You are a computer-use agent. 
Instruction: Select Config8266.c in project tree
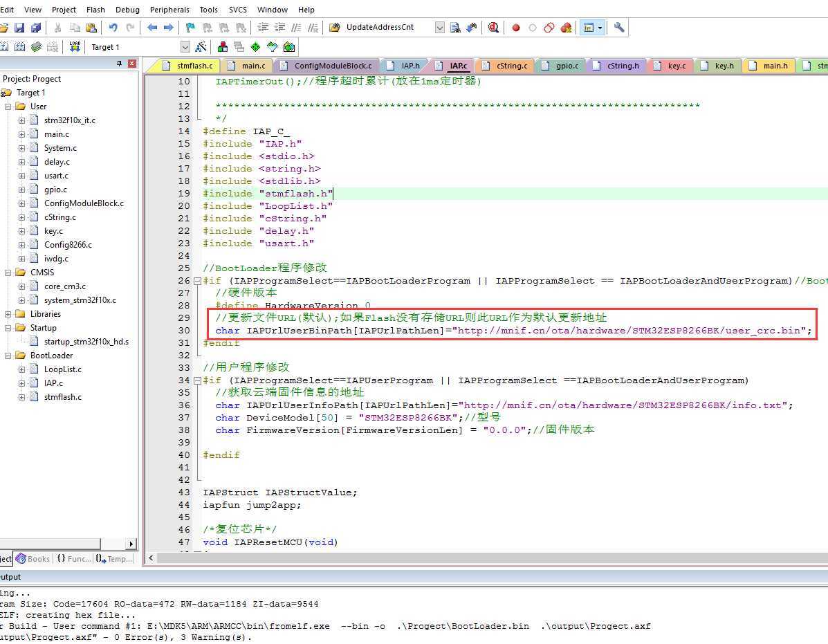point(68,245)
